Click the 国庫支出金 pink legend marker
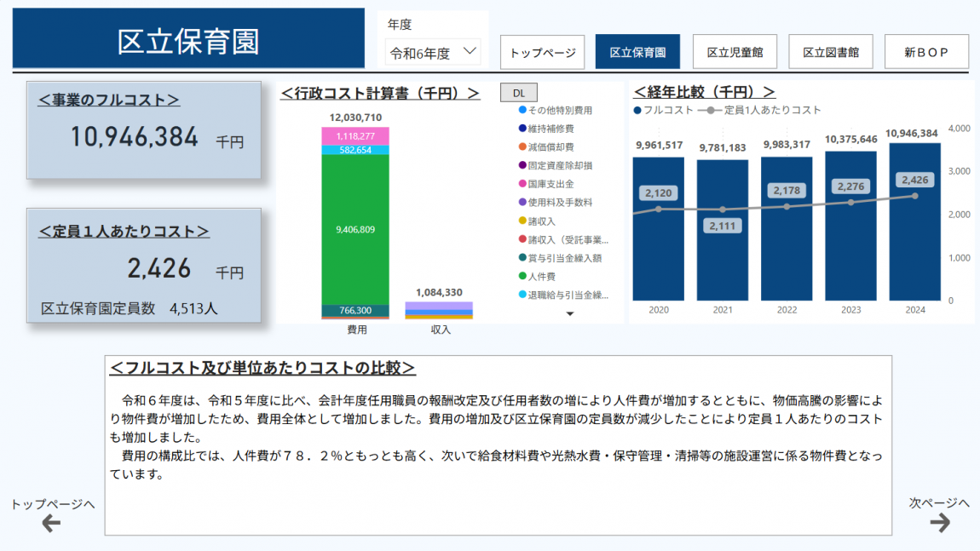 [522, 184]
